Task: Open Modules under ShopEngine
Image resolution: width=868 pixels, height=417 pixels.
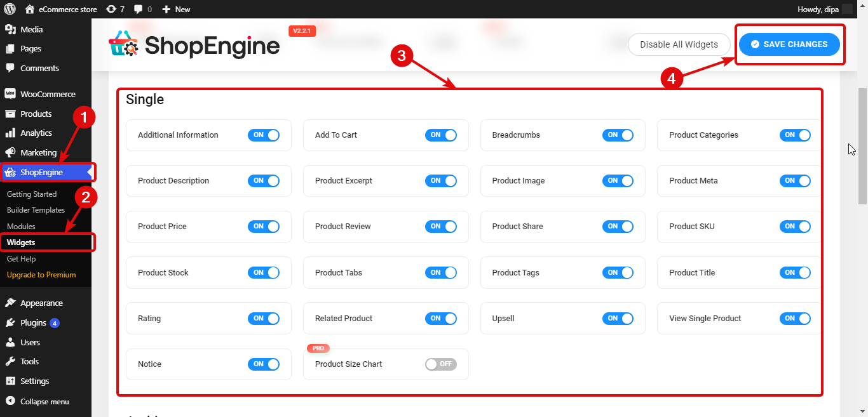Action: (20, 226)
